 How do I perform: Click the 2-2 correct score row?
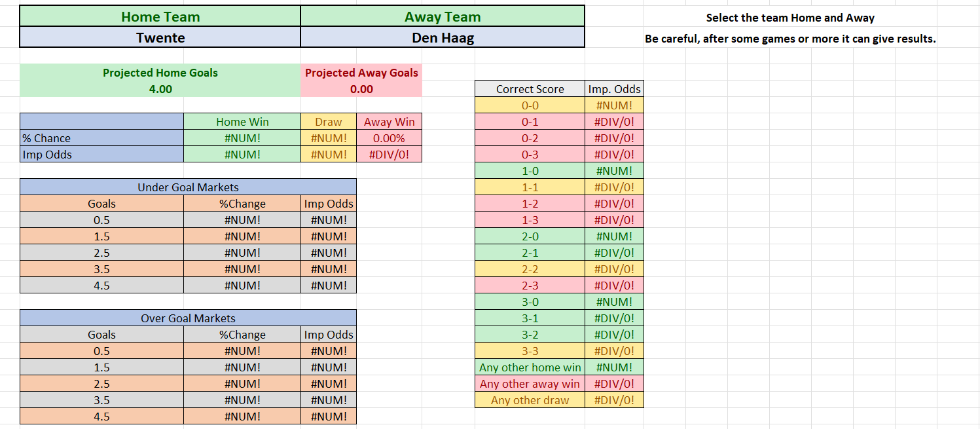pos(559,269)
